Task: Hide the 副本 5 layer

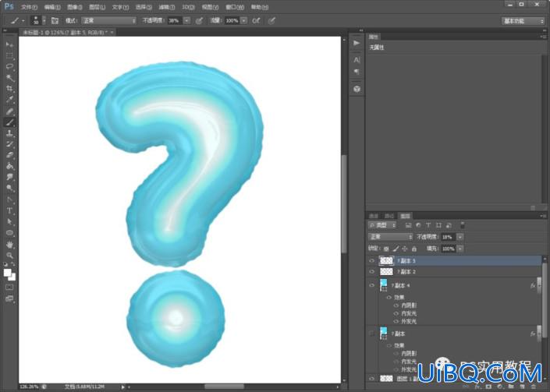Action: coord(372,260)
